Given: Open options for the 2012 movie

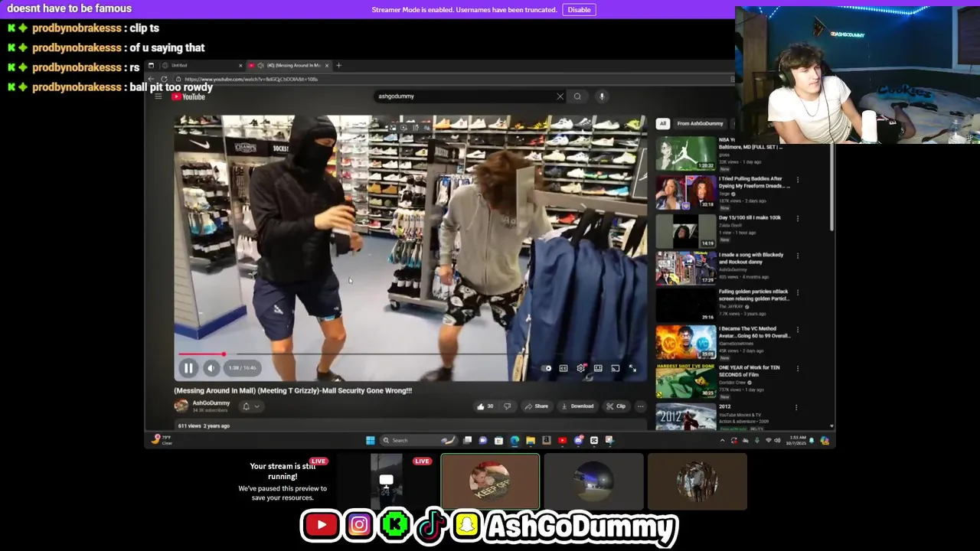Looking at the screenshot, I should click(797, 407).
